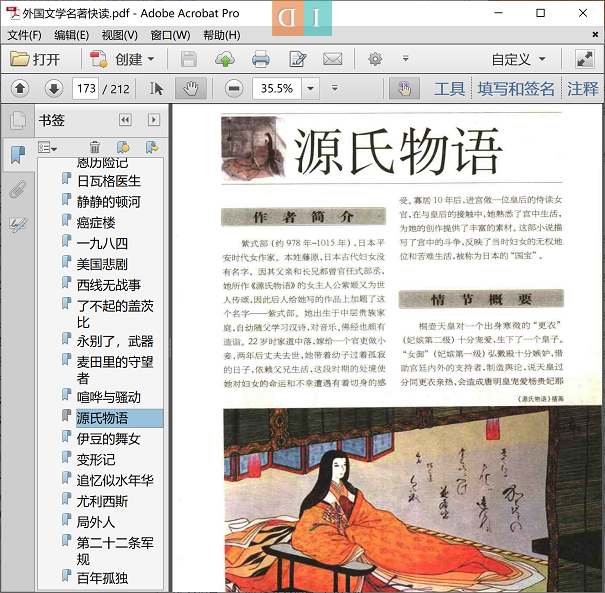The width and height of the screenshot is (605, 593).
Task: Open the 编辑(E) menu
Action: click(x=71, y=35)
